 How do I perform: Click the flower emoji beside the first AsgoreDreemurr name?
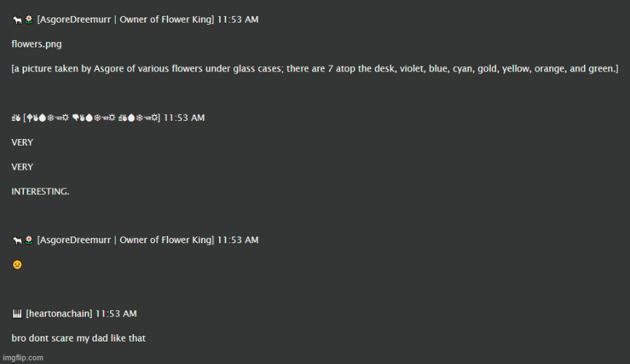click(x=28, y=20)
